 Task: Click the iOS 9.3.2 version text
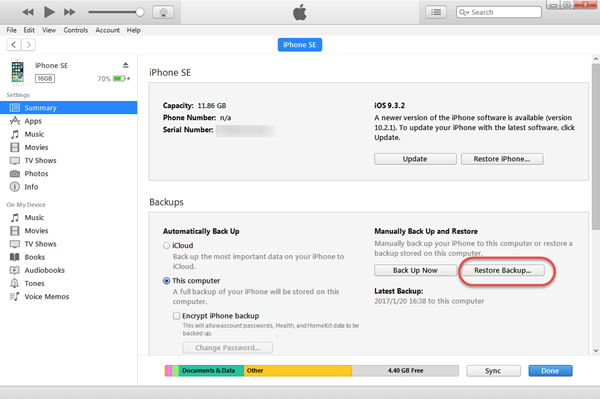click(x=390, y=105)
